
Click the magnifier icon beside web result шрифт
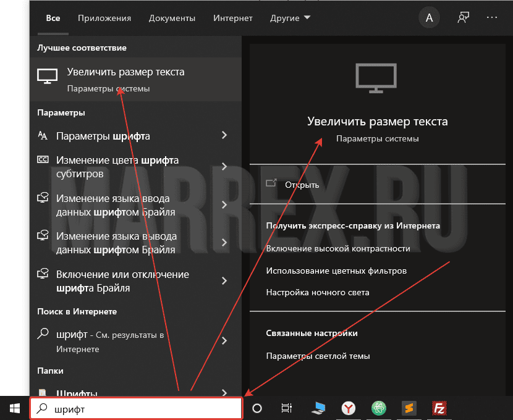point(43,334)
